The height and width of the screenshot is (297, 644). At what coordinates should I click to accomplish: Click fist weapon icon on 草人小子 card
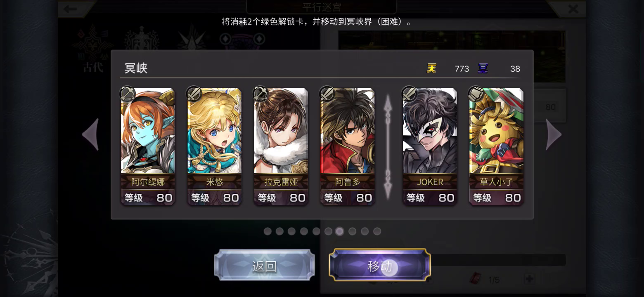click(x=476, y=94)
